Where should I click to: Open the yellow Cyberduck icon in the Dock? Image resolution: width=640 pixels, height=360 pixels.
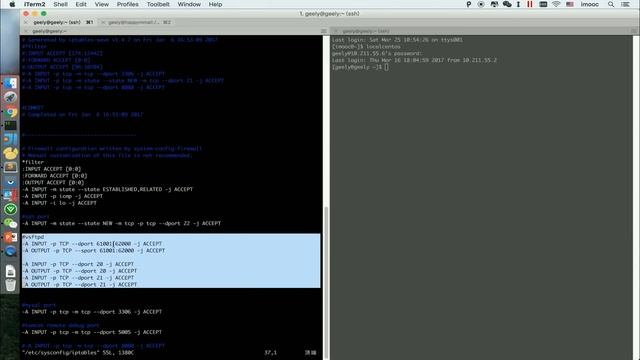tap(11, 153)
